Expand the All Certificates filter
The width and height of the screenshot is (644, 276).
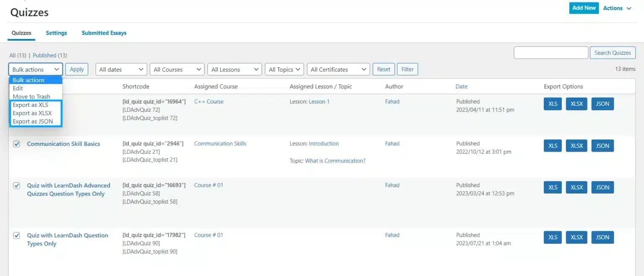coord(338,69)
